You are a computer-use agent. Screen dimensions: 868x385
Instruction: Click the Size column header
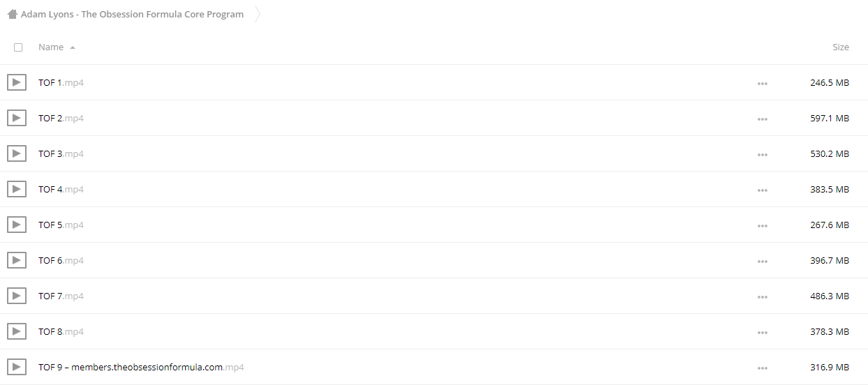click(x=841, y=47)
